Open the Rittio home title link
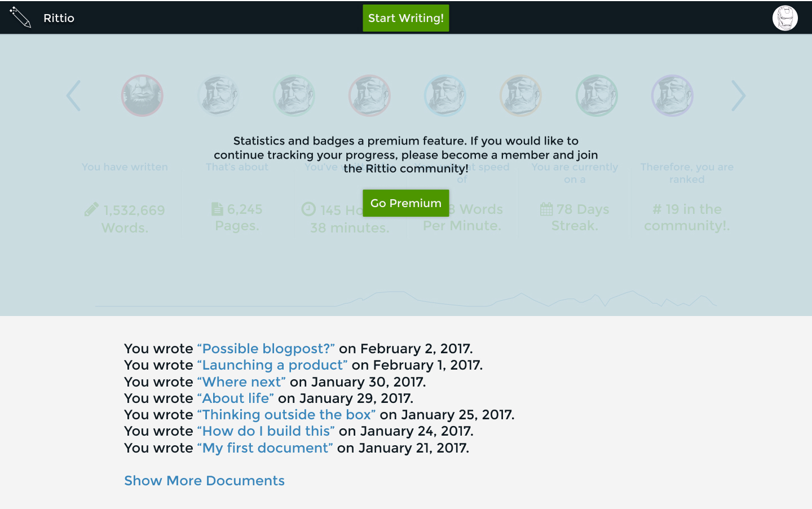 tap(59, 18)
